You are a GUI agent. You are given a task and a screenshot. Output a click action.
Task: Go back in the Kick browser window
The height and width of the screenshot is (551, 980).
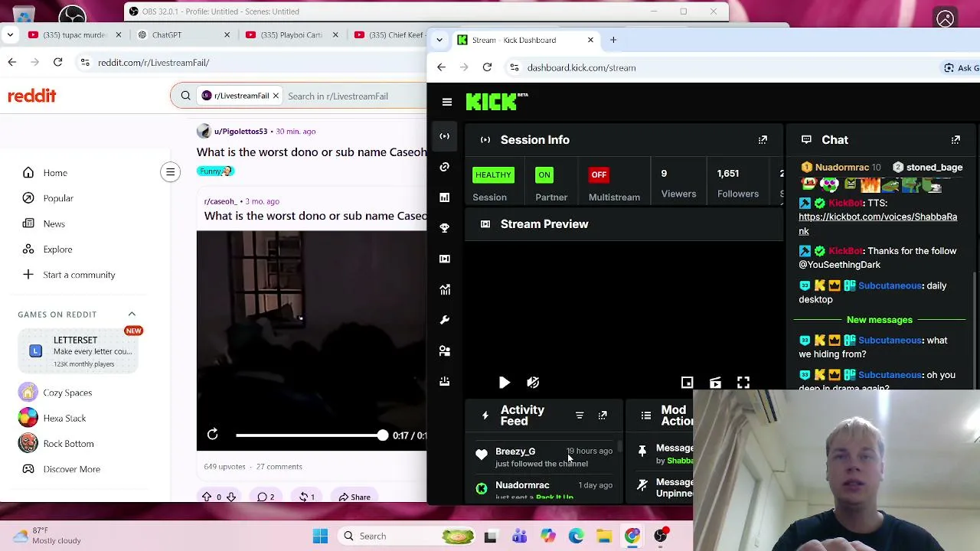(441, 67)
